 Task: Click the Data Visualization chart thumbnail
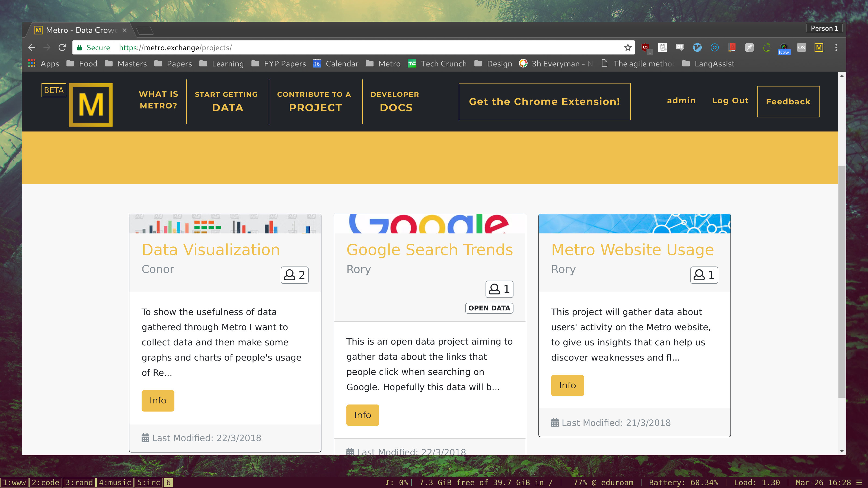[225, 224]
